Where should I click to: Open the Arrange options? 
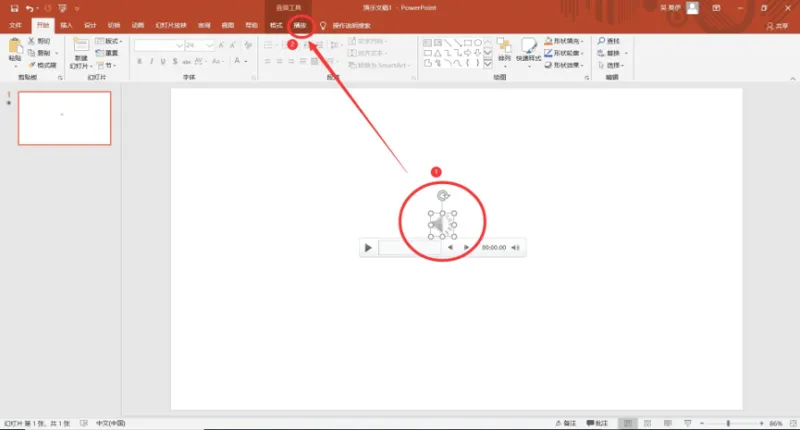coord(504,51)
